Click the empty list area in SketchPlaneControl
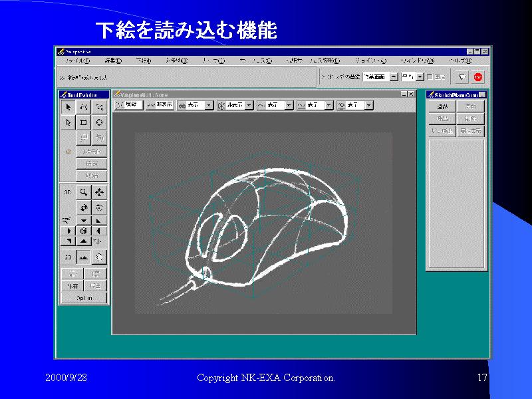Screen dimensions: 532x399 pyautogui.click(x=456, y=199)
